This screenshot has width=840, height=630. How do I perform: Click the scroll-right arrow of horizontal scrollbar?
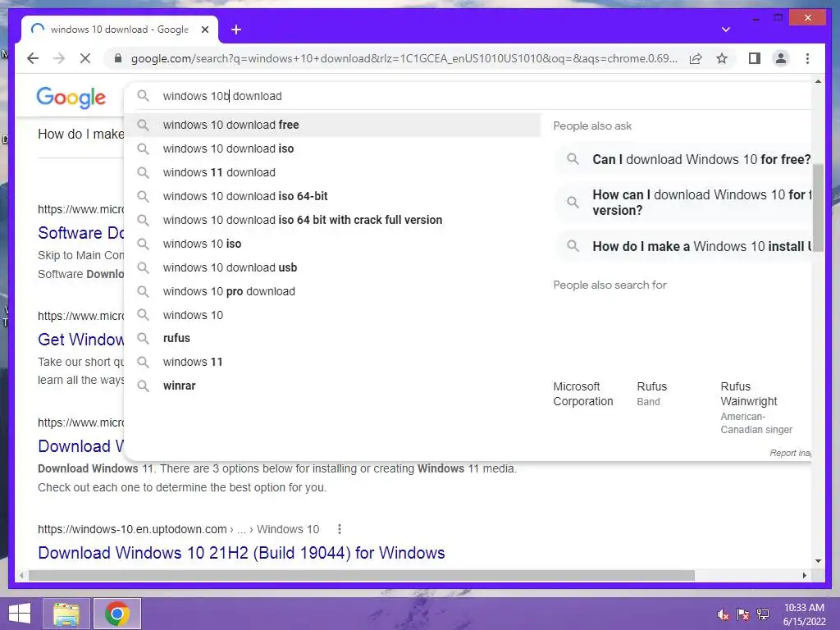click(804, 575)
